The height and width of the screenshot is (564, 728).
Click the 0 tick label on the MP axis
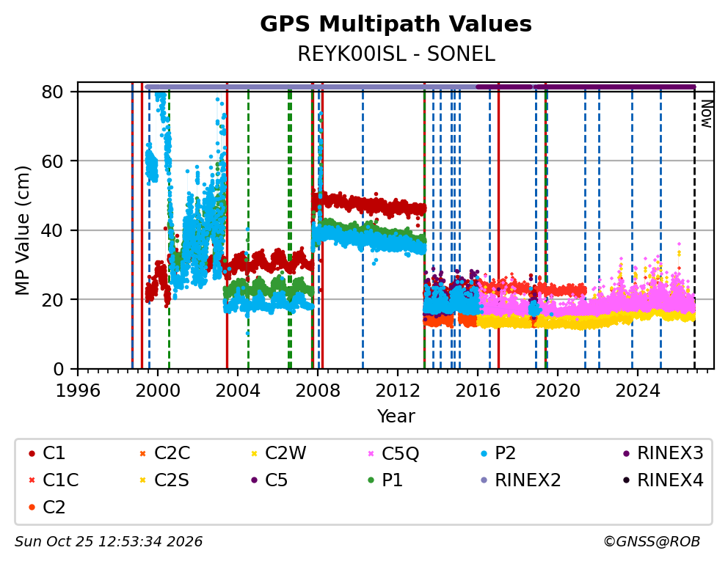[59, 370]
